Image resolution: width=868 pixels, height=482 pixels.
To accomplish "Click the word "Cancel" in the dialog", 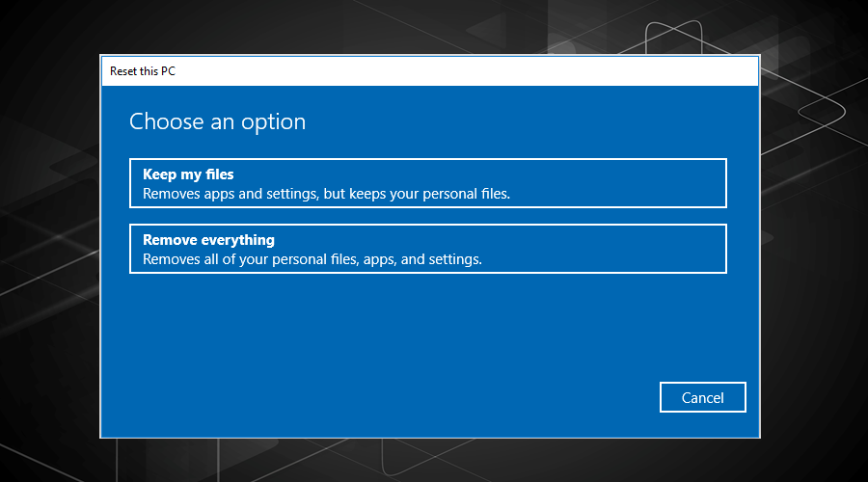I will click(702, 398).
